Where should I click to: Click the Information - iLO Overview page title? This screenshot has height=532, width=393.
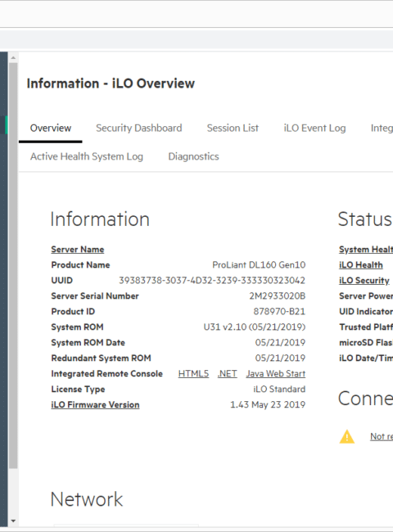coord(111,83)
